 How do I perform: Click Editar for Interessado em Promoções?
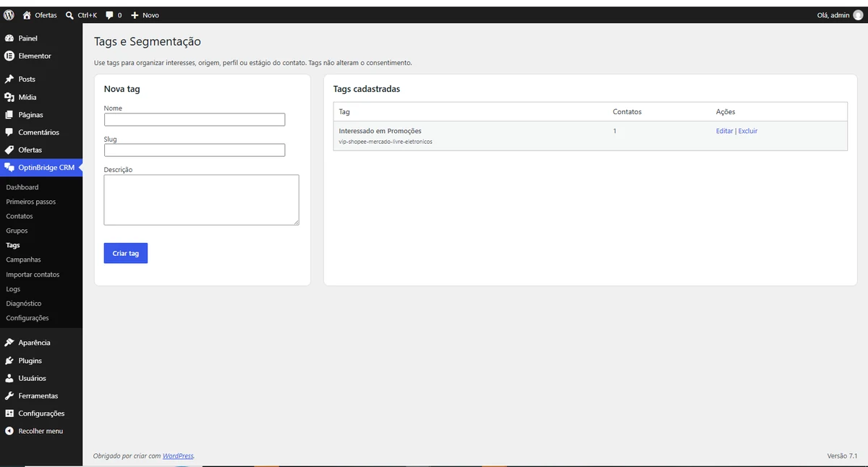(x=724, y=131)
